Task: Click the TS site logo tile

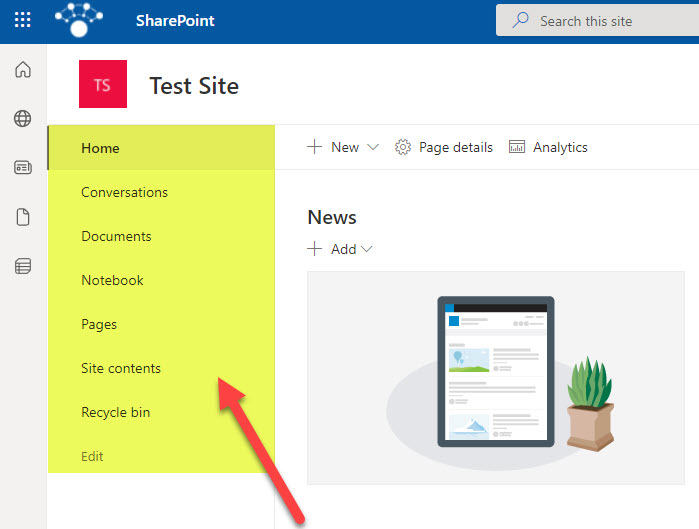Action: 102,85
